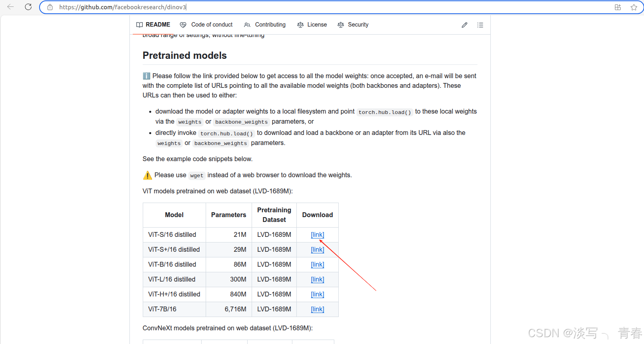Go back with the browser back arrow

[10, 7]
